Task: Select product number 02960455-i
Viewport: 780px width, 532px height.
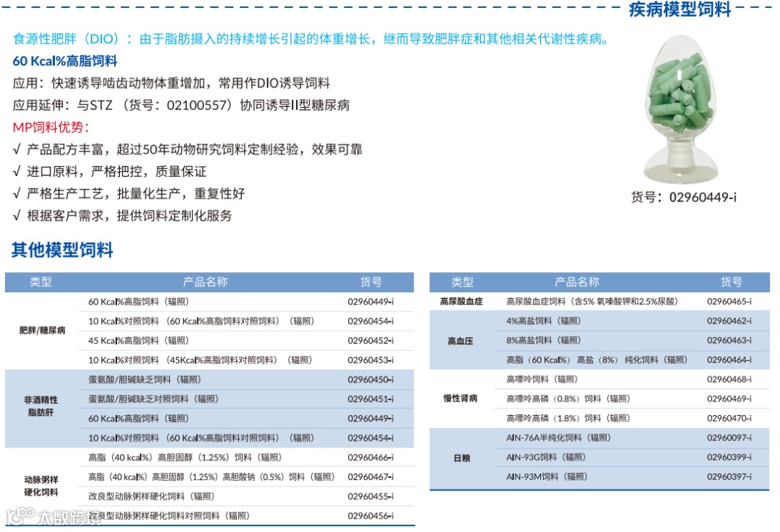Action: click(370, 496)
